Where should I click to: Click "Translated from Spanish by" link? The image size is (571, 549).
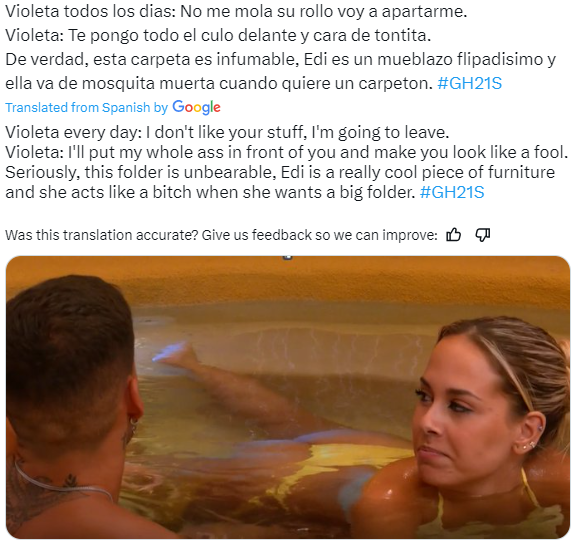86,108
